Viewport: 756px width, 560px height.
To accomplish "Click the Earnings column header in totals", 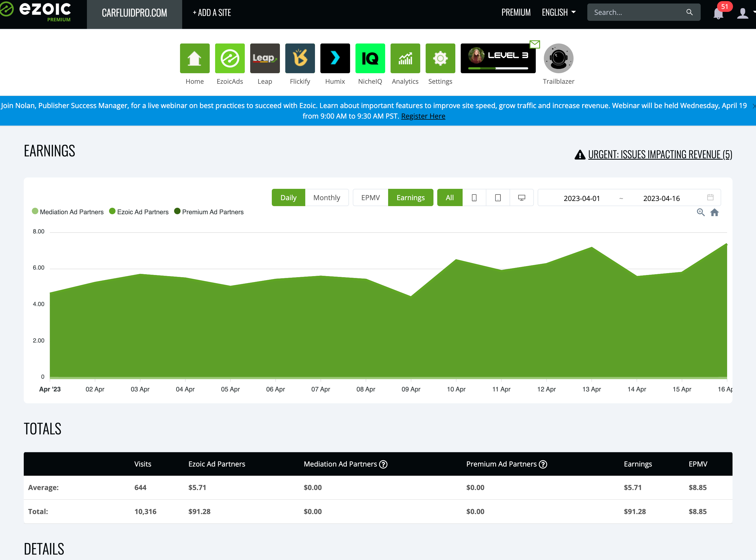I will 638,464.
